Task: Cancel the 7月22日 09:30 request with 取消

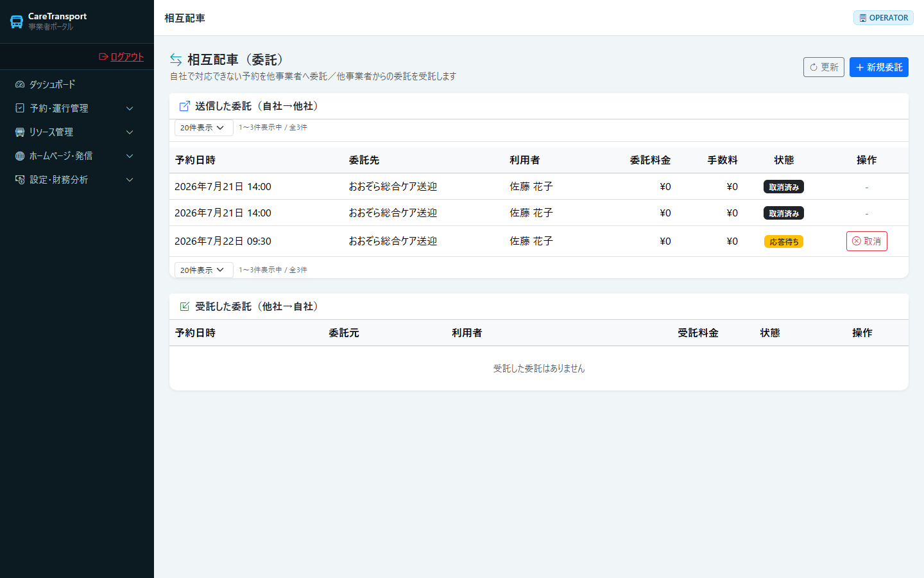Action: tap(867, 241)
